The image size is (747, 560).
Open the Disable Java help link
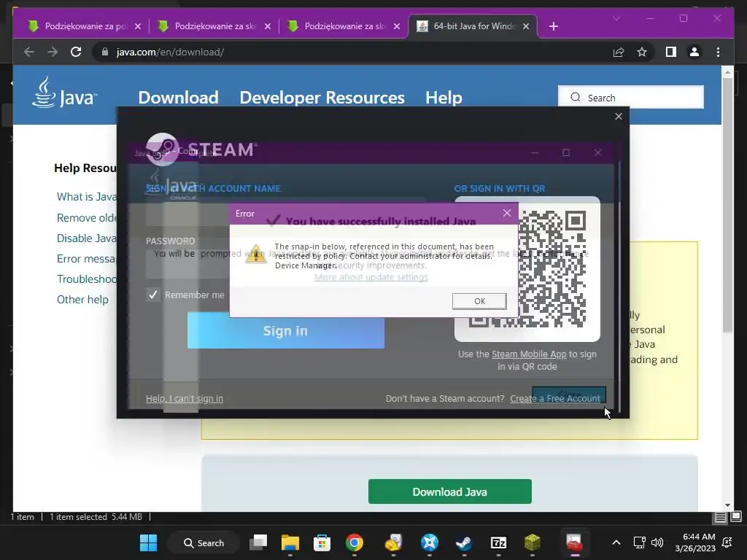tap(86, 238)
